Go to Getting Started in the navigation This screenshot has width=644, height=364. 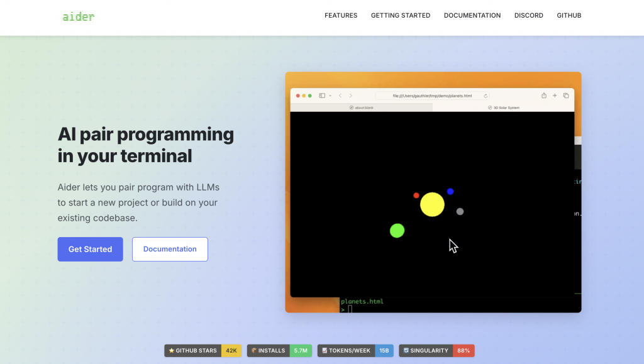click(401, 16)
